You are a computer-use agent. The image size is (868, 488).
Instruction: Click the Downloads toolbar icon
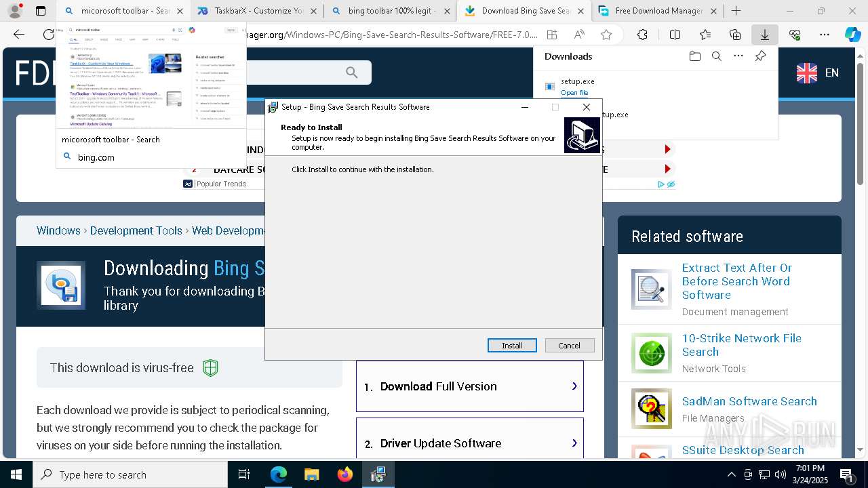764,35
